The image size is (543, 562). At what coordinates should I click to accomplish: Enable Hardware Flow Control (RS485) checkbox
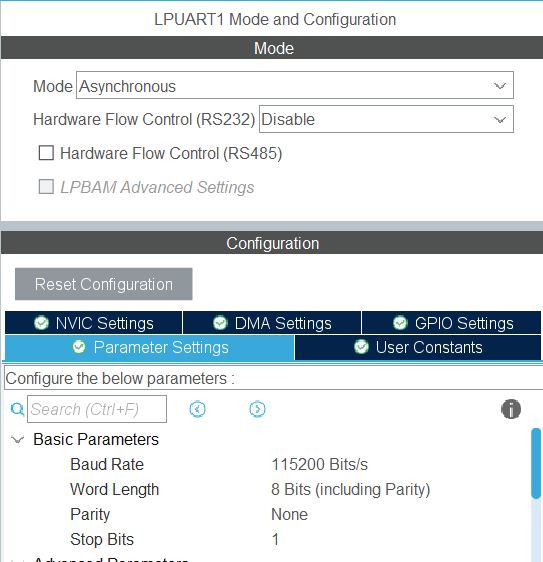click(46, 153)
